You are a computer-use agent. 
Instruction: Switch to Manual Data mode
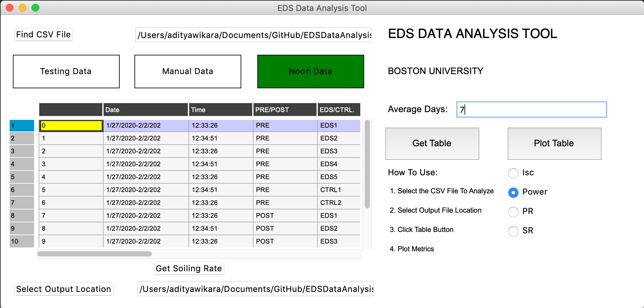point(188,71)
